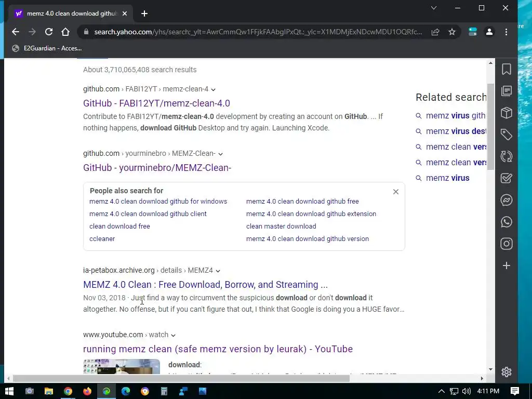532x399 pixels.
Task: Expand dropdown next to FABI12YT memz-clean-4 URL
Action: (213, 89)
